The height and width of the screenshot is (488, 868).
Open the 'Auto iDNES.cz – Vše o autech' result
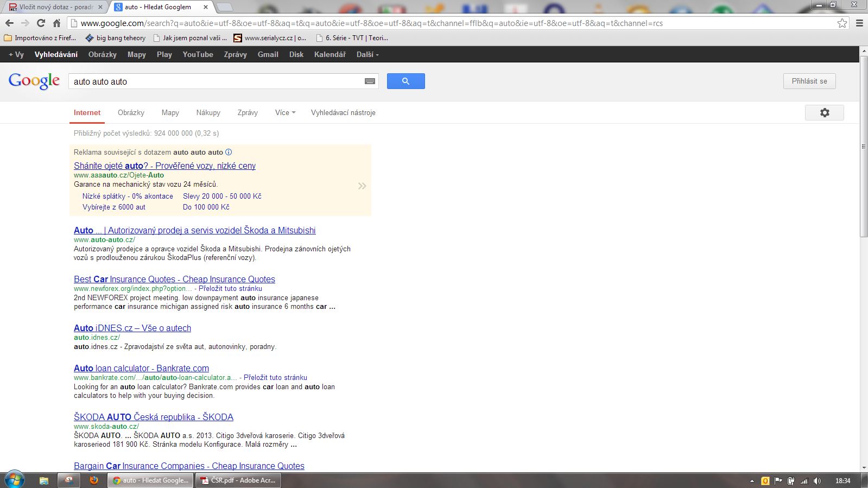click(x=132, y=328)
